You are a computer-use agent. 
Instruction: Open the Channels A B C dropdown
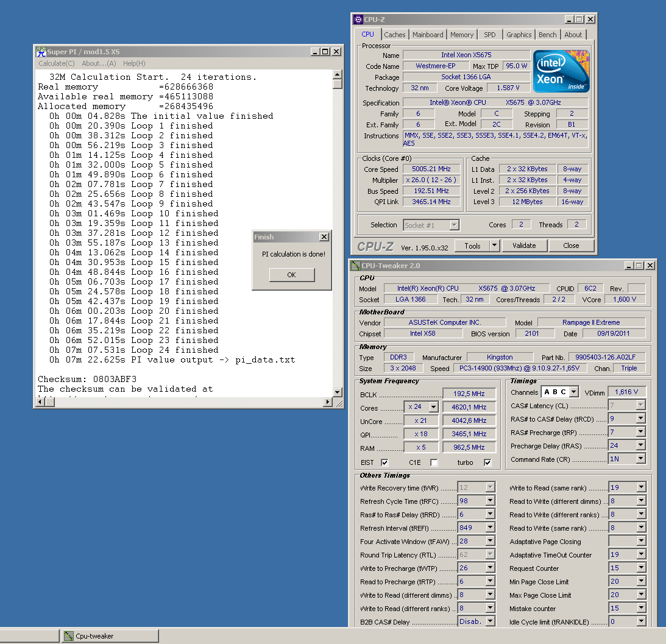point(574,392)
